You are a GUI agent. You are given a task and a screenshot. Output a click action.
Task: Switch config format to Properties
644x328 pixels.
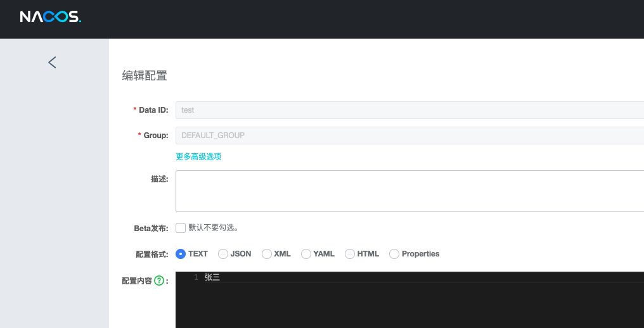coord(394,254)
